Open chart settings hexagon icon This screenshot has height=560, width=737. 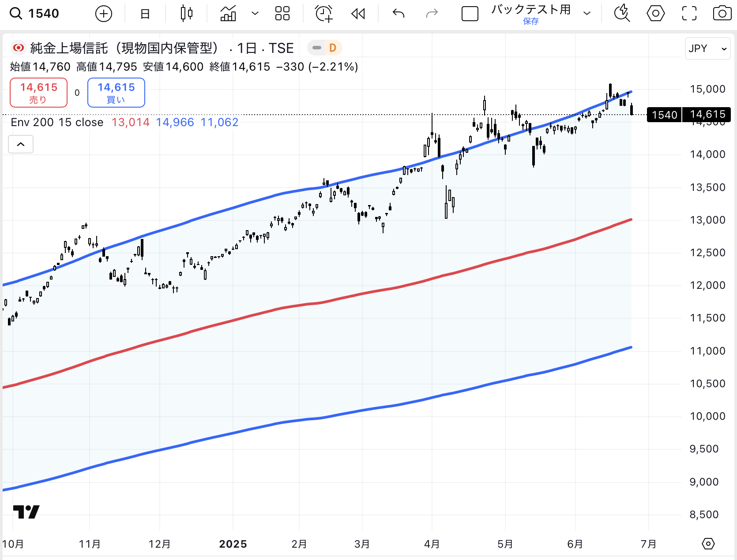pos(655,14)
